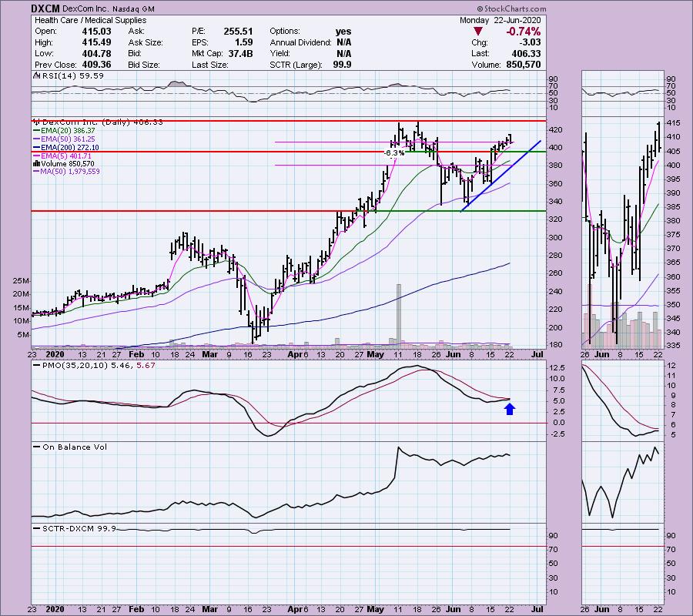693x616 pixels.
Task: Click the MA(50) 1,979,559 legend entry
Action: (x=67, y=172)
